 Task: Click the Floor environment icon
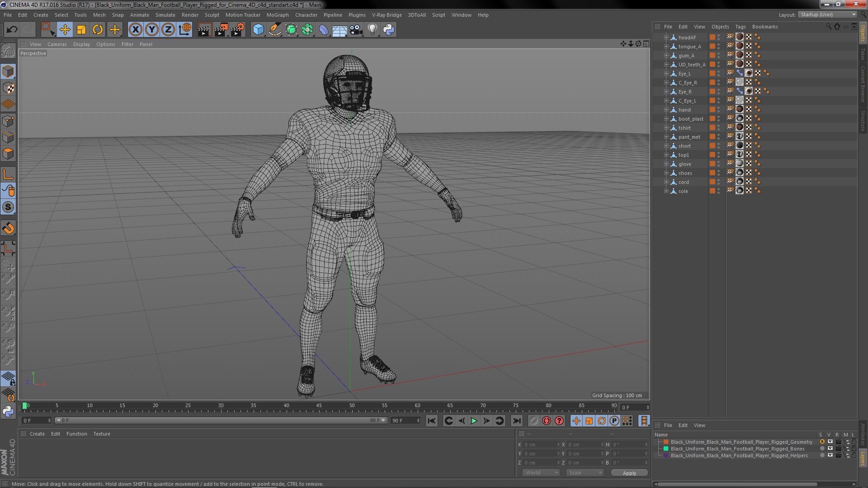(340, 30)
